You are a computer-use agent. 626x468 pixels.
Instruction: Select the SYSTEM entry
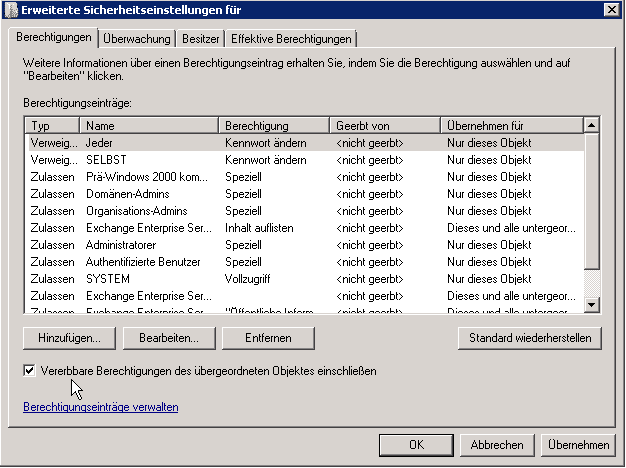tap(304, 279)
